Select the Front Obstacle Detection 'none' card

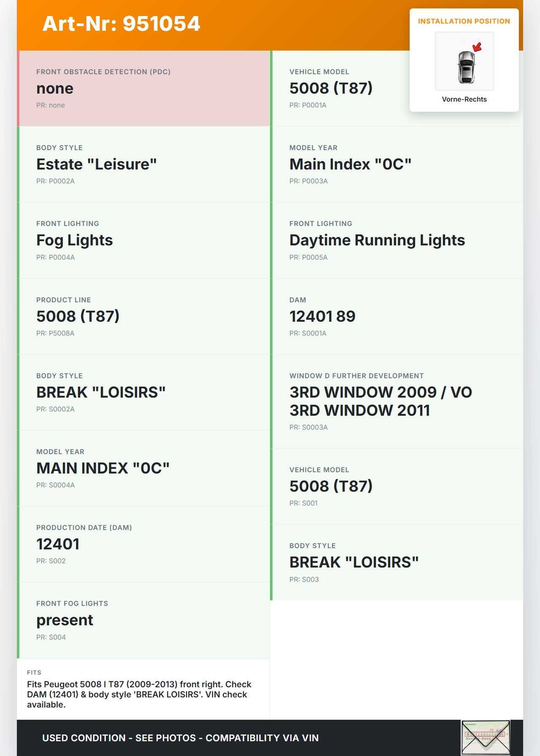coord(144,89)
